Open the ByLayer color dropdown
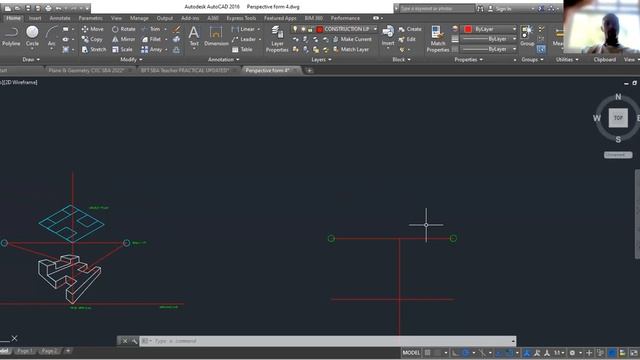This screenshot has height=360, width=640. (514, 29)
